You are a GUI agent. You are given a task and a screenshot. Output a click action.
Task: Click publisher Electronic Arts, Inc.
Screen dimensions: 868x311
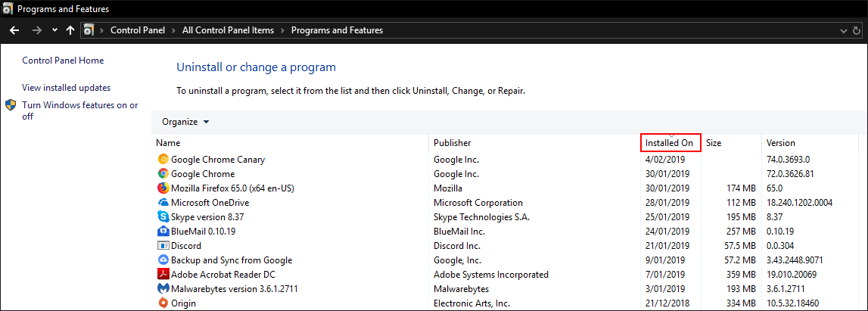[x=471, y=303]
